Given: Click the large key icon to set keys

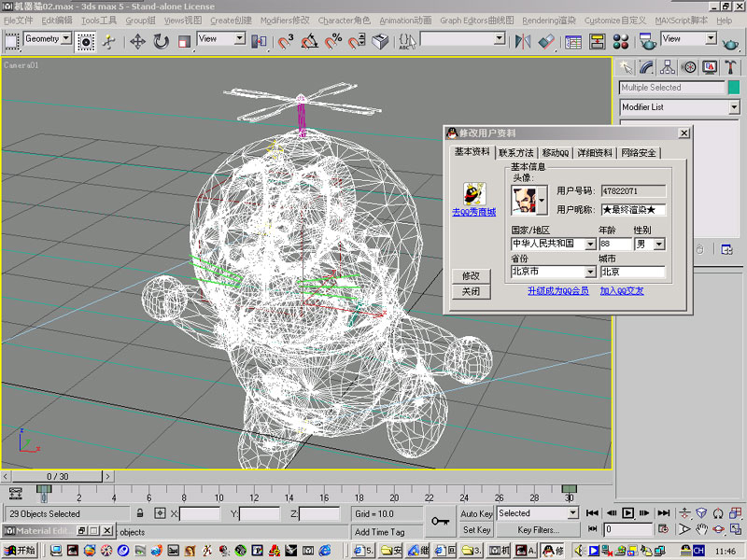Looking at the screenshot, I should click(440, 522).
